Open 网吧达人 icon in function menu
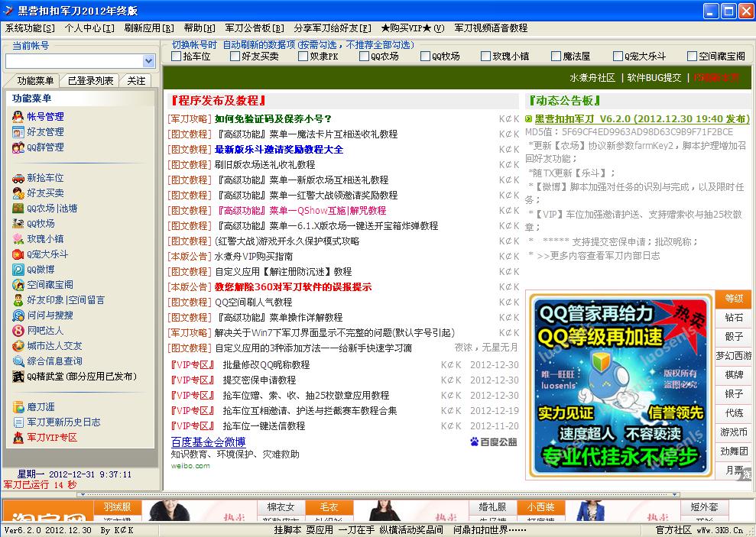 click(18, 331)
